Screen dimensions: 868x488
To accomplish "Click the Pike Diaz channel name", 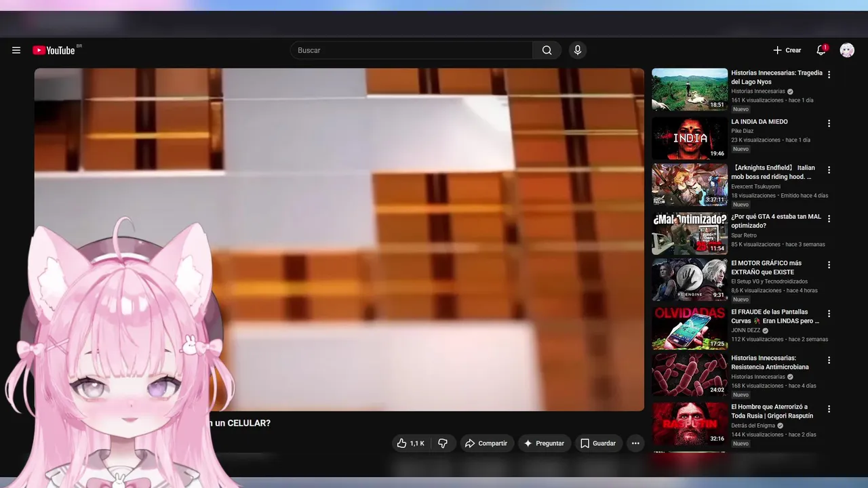I will (742, 131).
